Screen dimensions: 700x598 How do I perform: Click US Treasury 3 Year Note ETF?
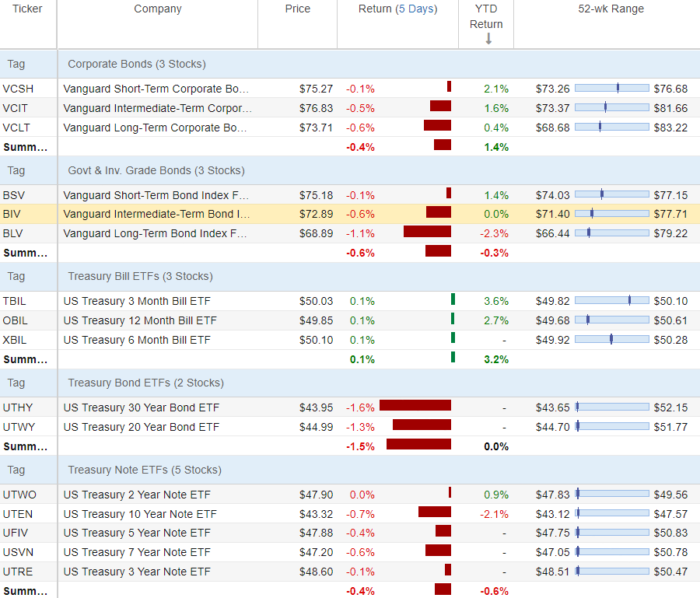(137, 572)
